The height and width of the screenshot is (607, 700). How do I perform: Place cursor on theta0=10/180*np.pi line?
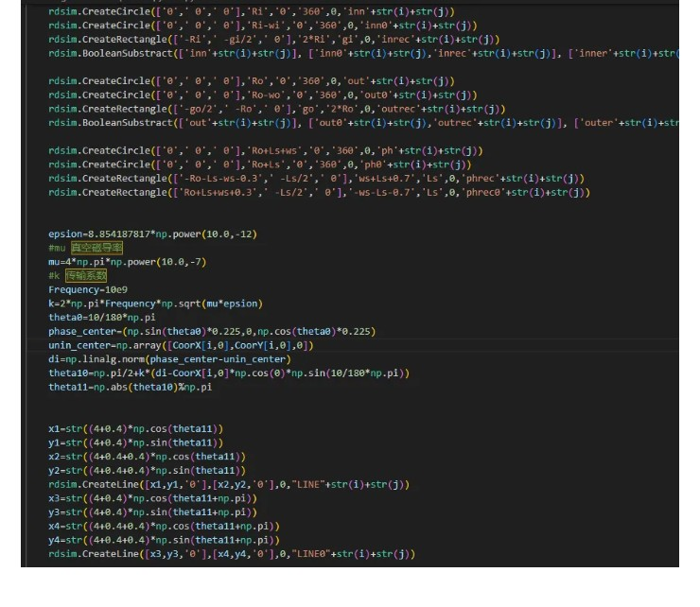tap(104, 318)
